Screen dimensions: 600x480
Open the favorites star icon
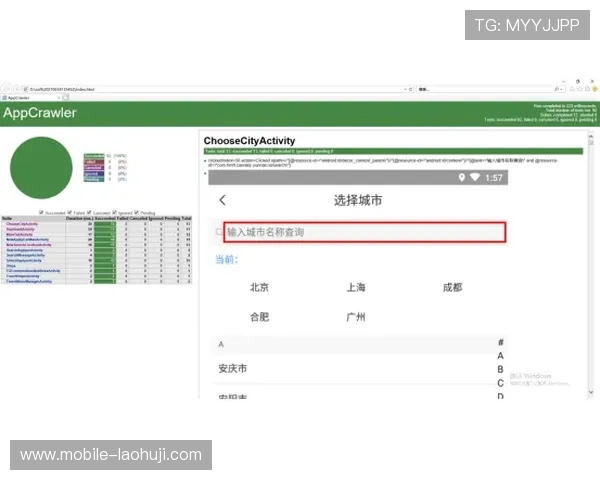(580, 89)
